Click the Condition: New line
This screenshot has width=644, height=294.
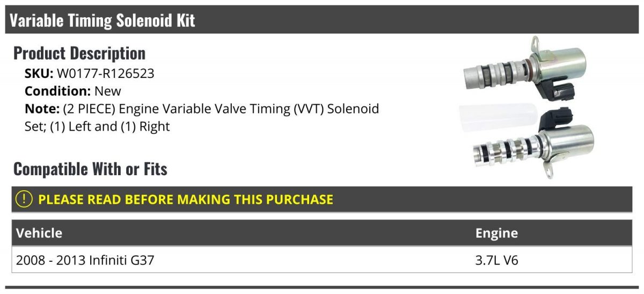(73, 91)
